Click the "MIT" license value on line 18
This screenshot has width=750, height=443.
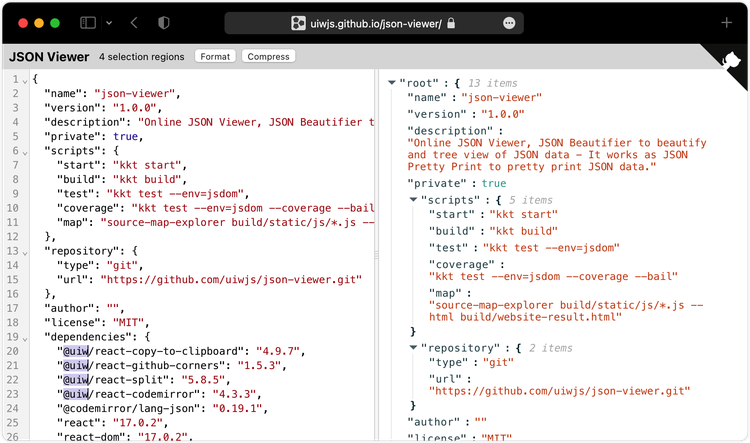[129, 322]
